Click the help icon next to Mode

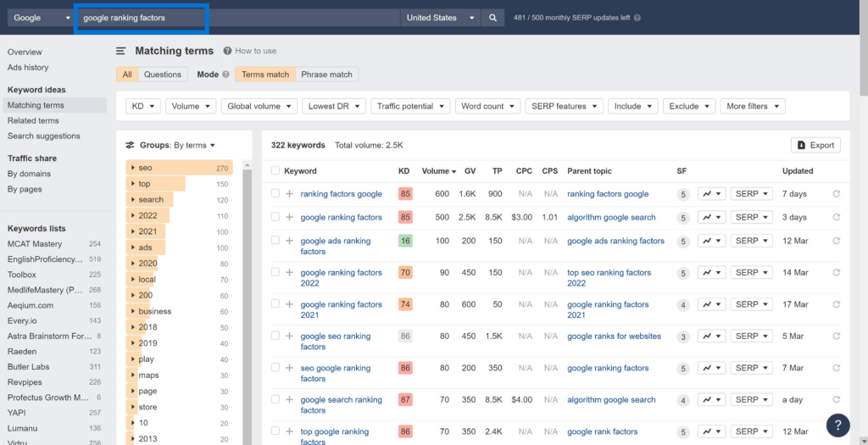225,75
